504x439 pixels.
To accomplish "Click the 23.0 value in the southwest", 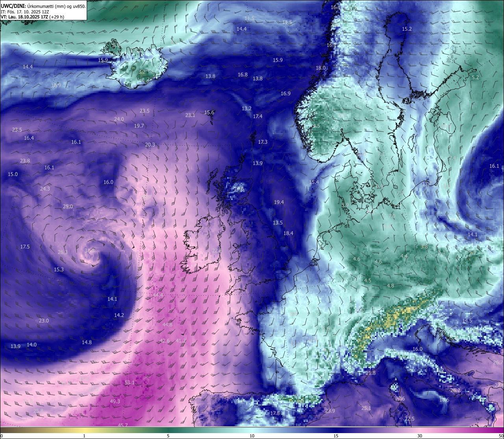I will click(44, 320).
